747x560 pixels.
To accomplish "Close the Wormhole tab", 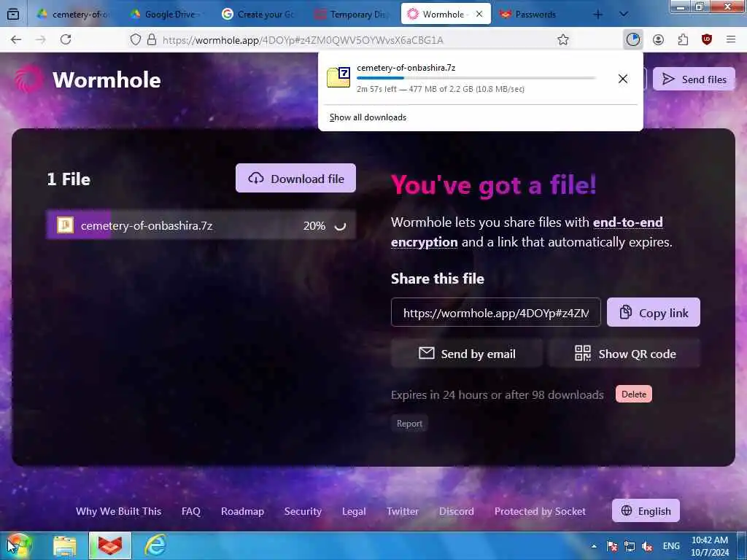I will pos(479,15).
